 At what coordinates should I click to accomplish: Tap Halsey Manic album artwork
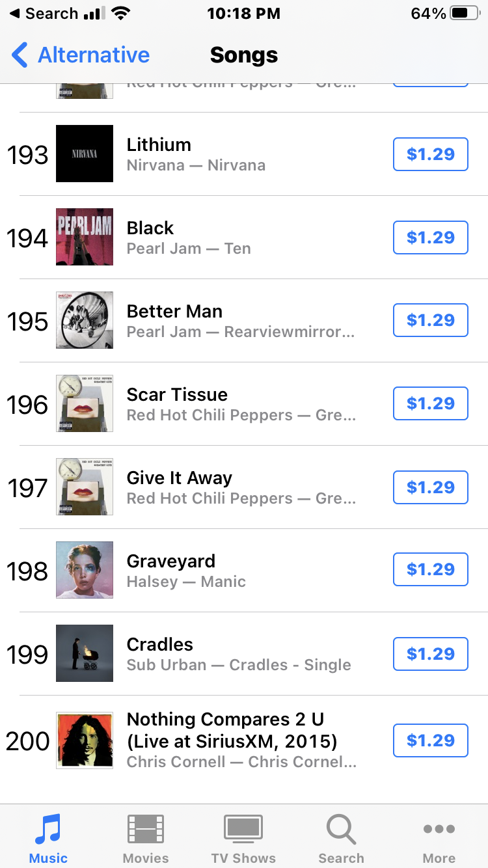tap(85, 570)
